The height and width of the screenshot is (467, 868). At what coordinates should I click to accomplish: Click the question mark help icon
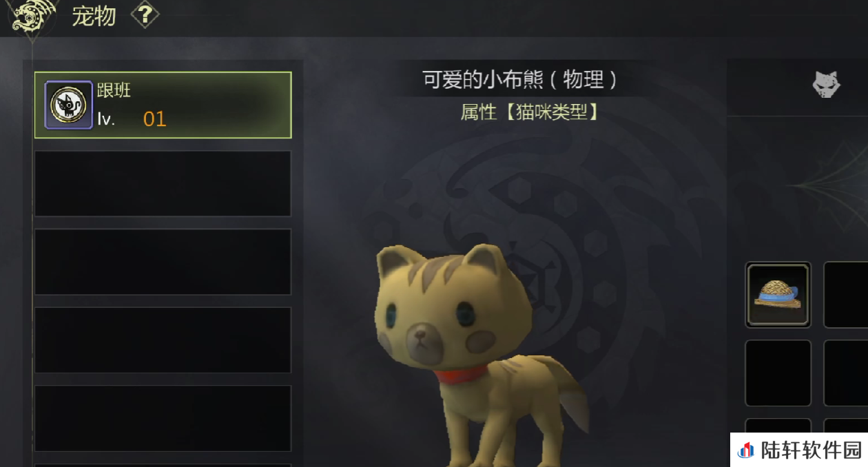tap(145, 15)
